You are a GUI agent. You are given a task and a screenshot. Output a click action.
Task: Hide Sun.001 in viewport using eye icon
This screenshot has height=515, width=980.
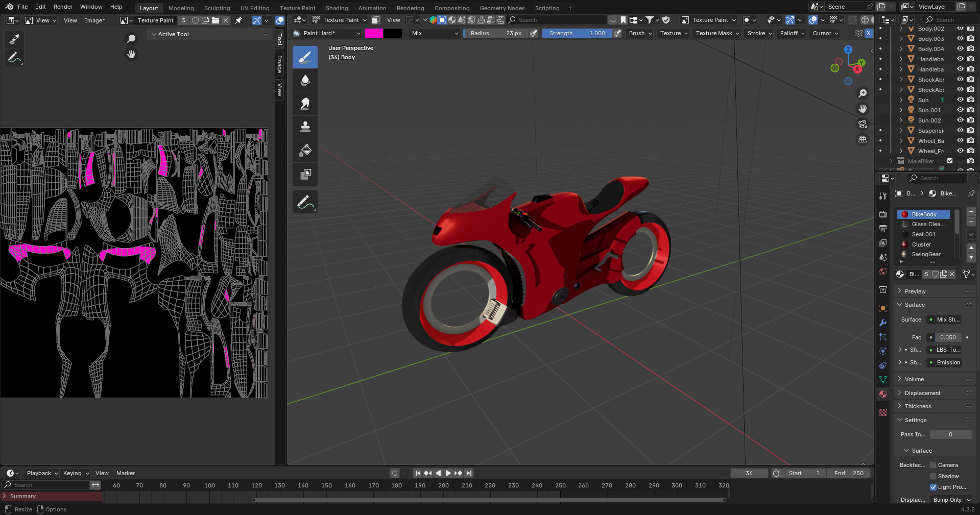click(960, 110)
